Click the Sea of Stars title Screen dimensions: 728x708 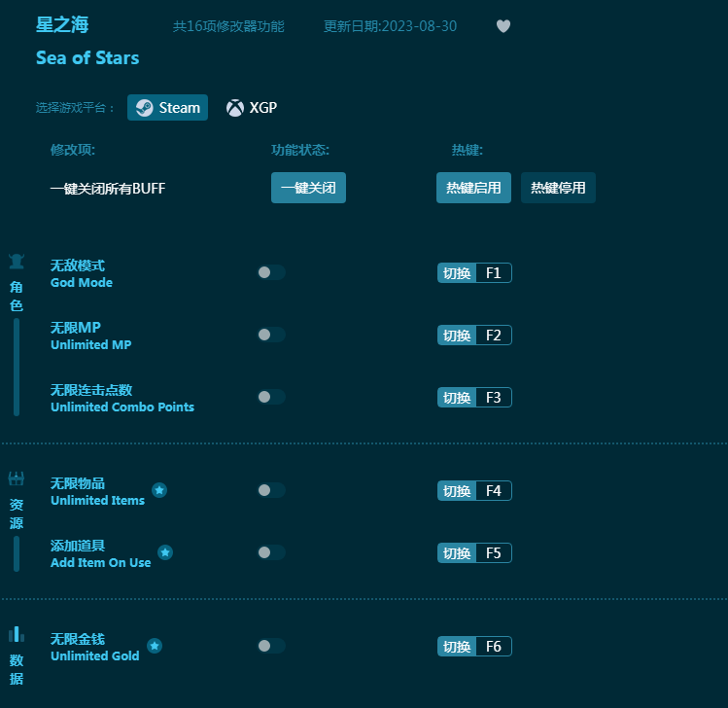click(87, 58)
